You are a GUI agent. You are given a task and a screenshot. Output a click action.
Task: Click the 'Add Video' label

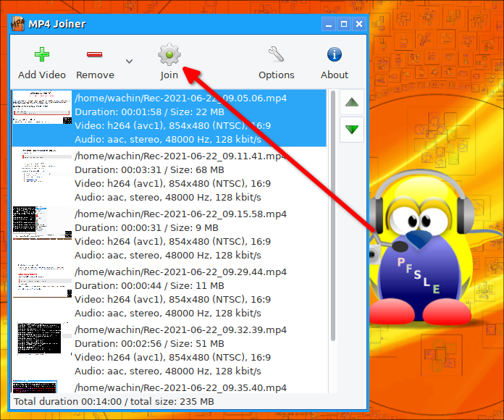coord(42,75)
